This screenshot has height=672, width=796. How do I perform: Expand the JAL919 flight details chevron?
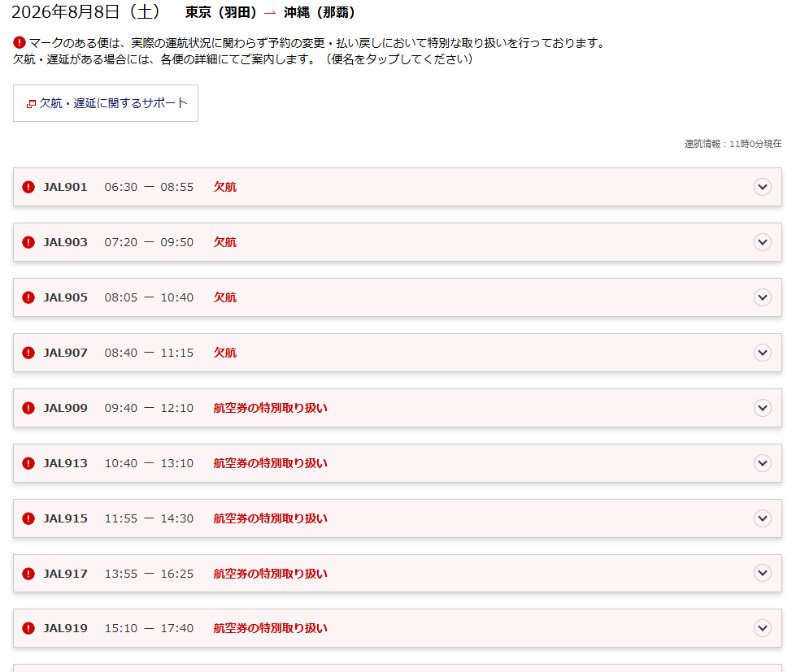(x=762, y=628)
